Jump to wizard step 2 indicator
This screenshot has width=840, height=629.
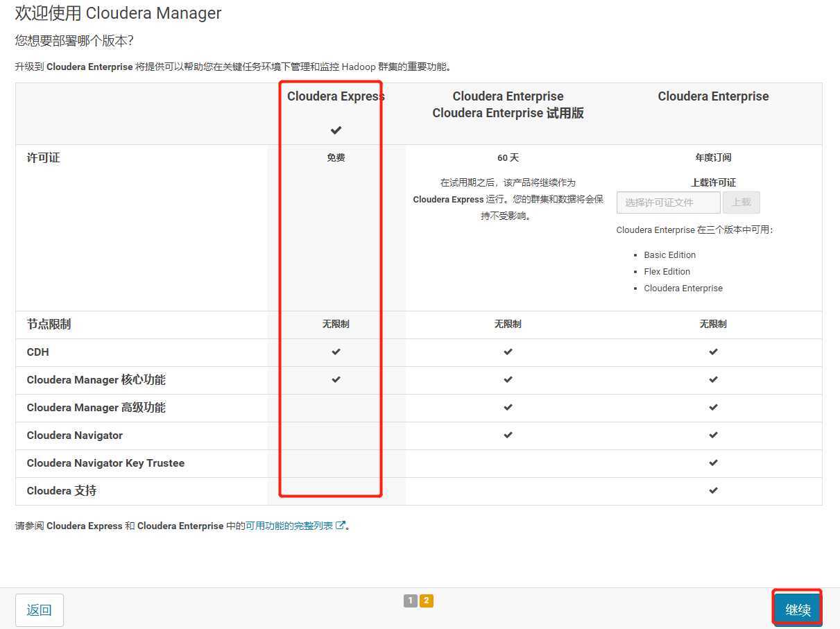pyautogui.click(x=426, y=601)
